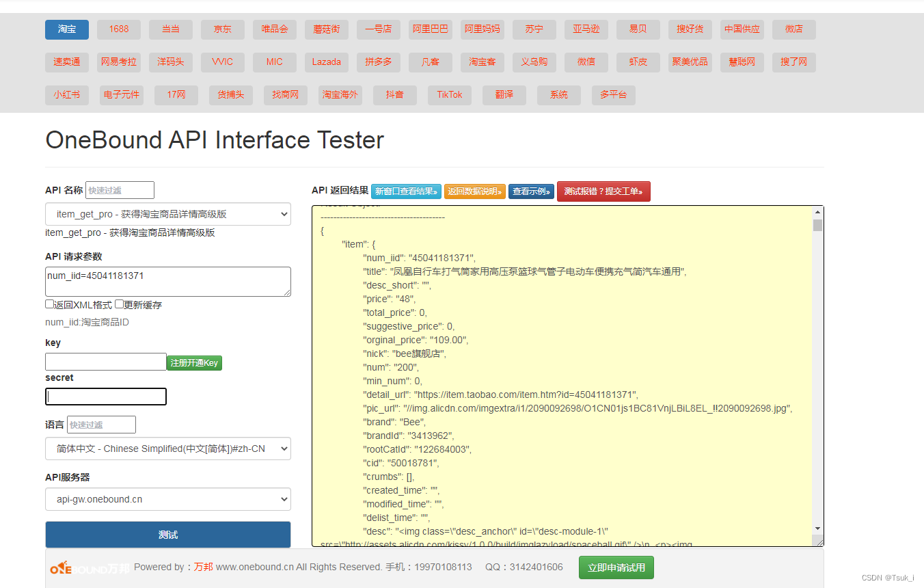
Task: Click the OneBound 万邦 logo in footer
Action: (x=89, y=568)
